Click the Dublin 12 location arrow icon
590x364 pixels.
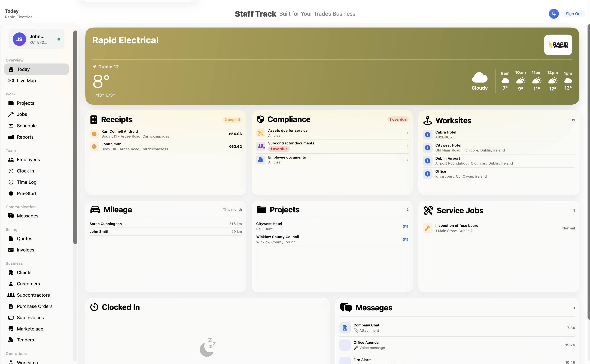coord(94,67)
